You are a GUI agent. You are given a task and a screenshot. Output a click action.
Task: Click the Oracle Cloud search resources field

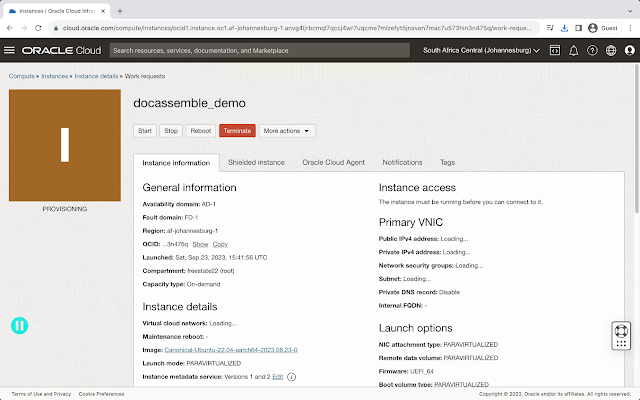[x=260, y=50]
